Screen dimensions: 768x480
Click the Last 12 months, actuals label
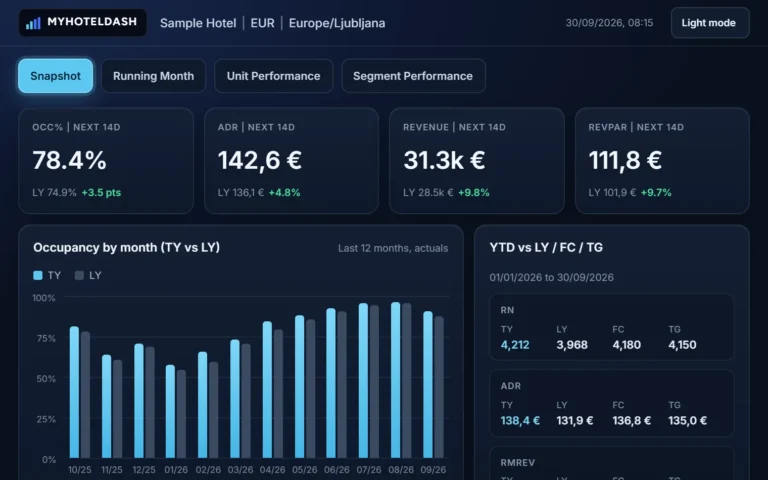click(x=393, y=248)
